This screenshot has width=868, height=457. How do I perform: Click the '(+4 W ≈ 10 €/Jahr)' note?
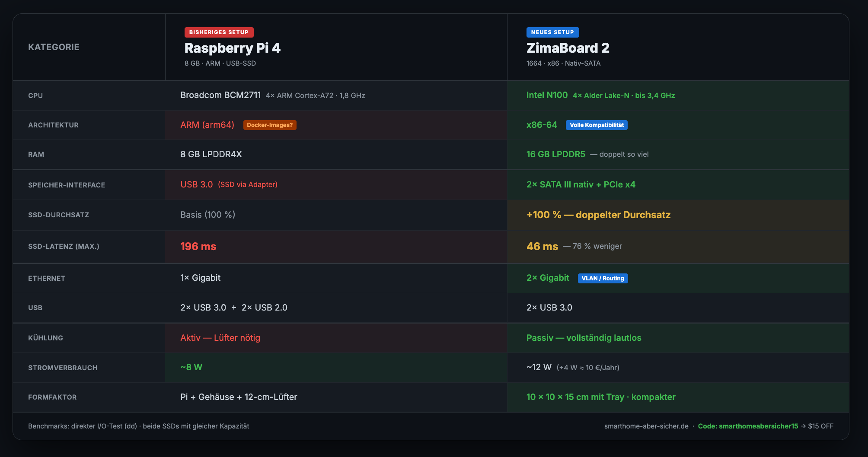point(588,368)
